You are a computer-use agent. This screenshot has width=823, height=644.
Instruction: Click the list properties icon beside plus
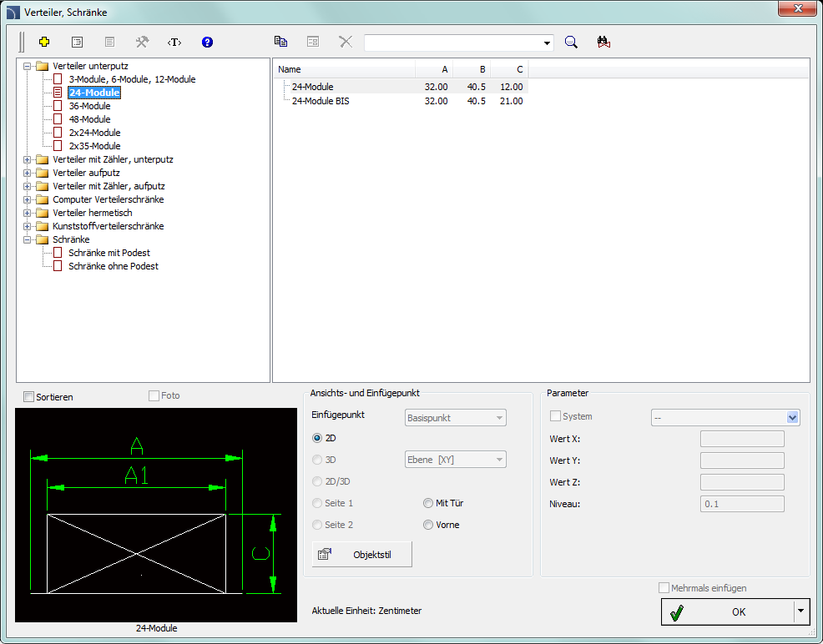pyautogui.click(x=78, y=42)
